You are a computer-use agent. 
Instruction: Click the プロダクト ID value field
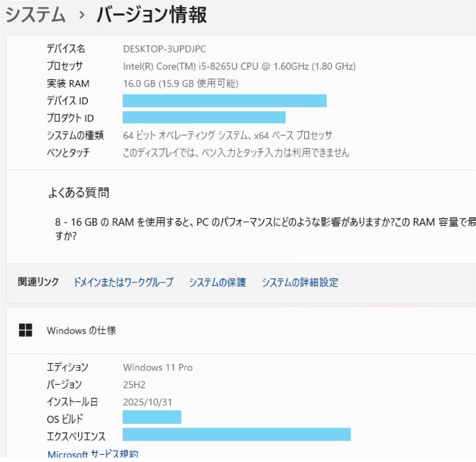pyautogui.click(x=204, y=118)
